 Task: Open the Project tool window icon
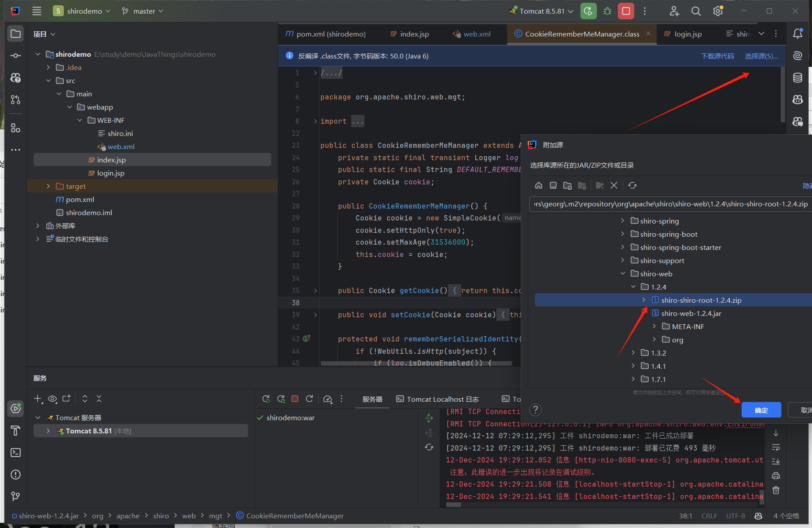(x=15, y=34)
